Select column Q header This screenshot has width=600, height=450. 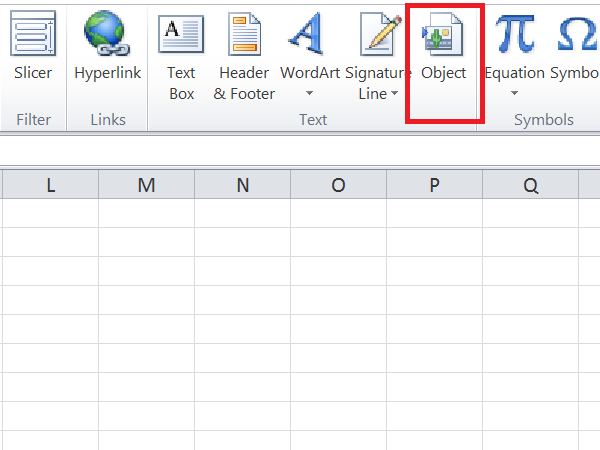530,185
